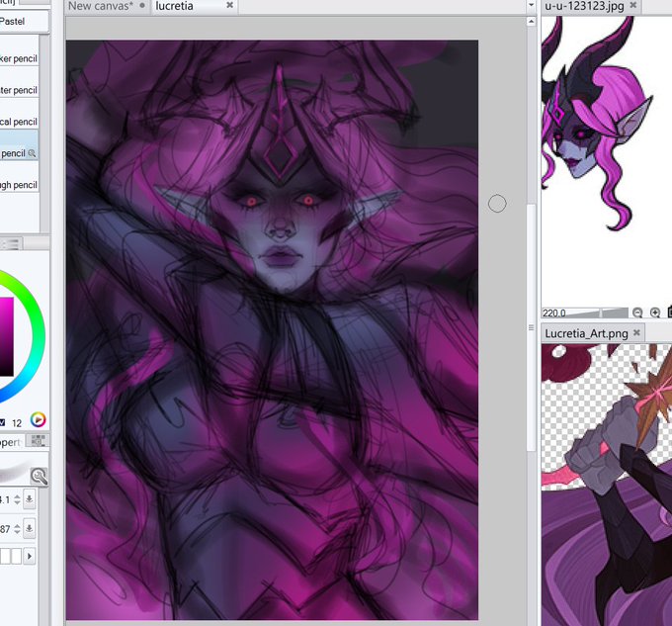Open the canvas tab list dropdown arrow
The image size is (672, 626).
pos(531,6)
